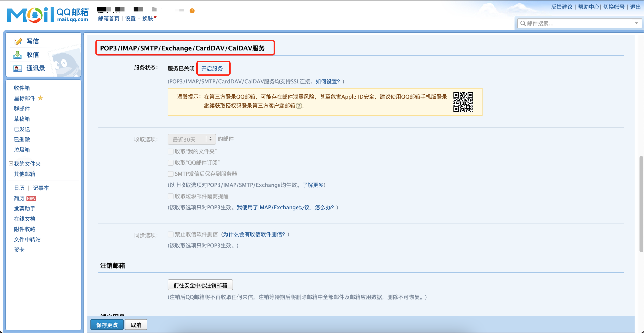Check 收取垃圾邮件隔离提醒 option
Viewport: 644px width, 333px height.
(170, 197)
